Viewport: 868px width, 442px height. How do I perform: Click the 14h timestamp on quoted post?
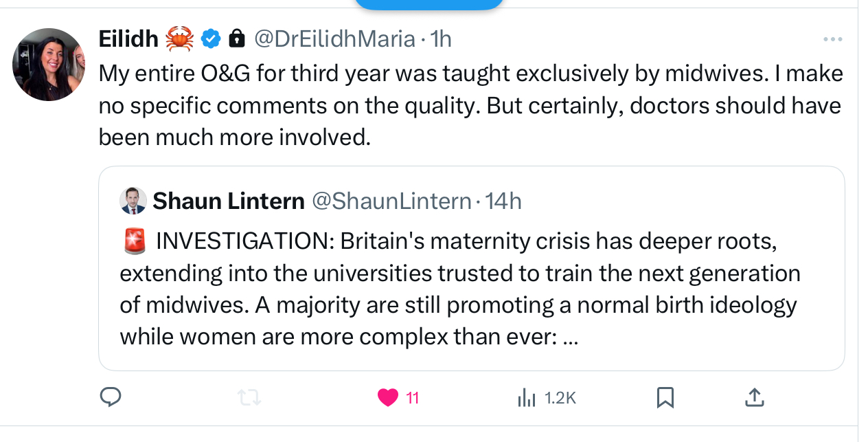[503, 201]
